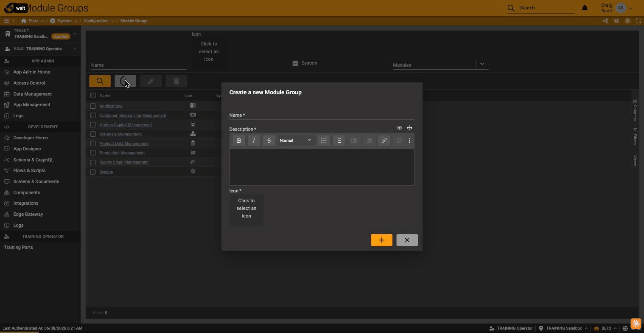Image resolution: width=644 pixels, height=333 pixels.
Task: Expand the Tenant selector chevron
Action: [x=75, y=34]
